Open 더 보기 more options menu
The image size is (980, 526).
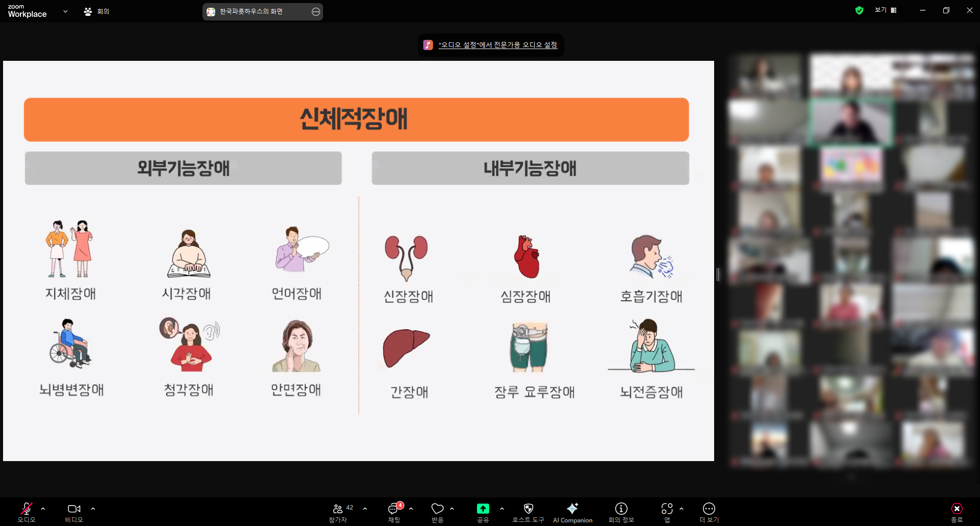click(x=709, y=512)
